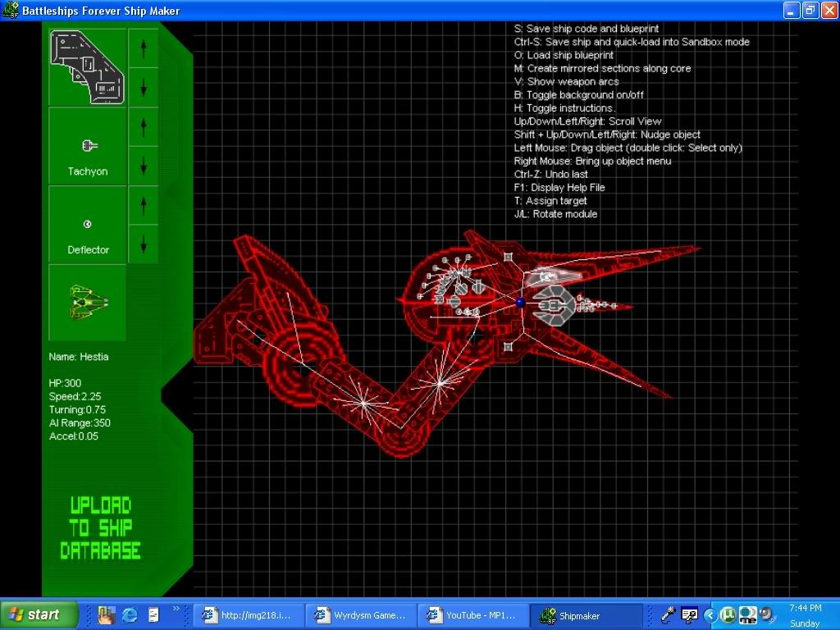Click the 'Speed:2.25' stat
The image size is (840, 630).
click(x=75, y=396)
